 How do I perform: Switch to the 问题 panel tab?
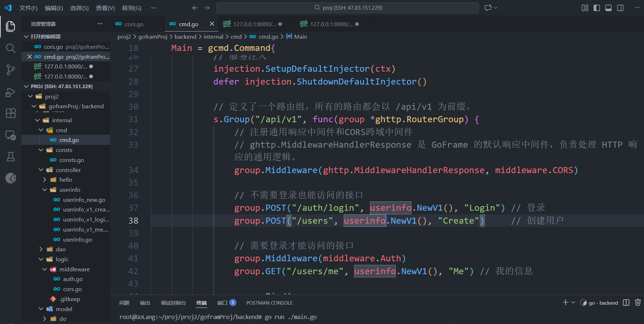pyautogui.click(x=124, y=303)
